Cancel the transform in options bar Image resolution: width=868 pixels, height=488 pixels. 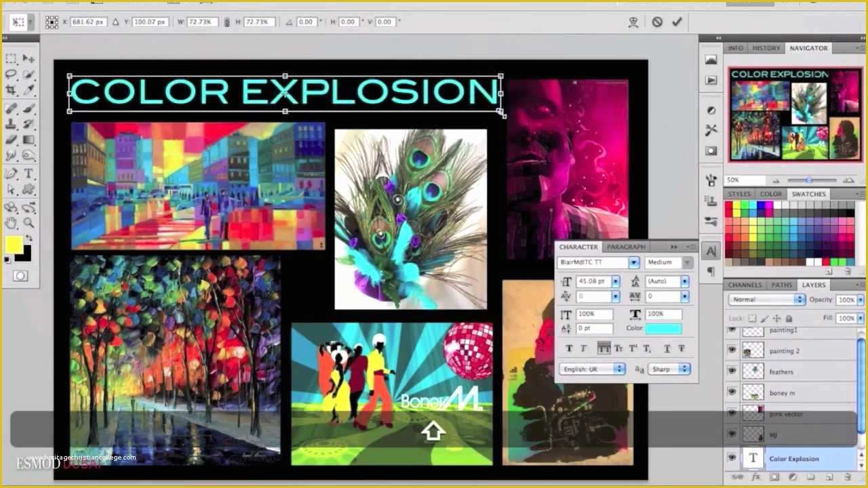pyautogui.click(x=657, y=22)
